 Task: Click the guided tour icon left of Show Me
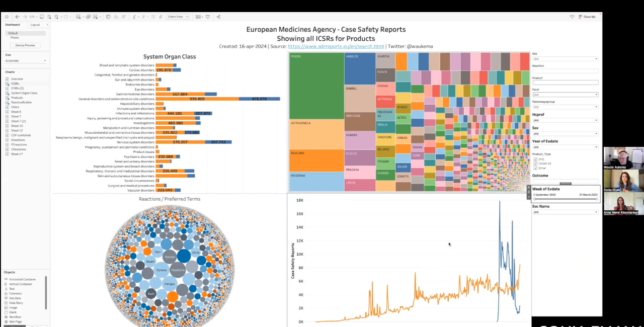pyautogui.click(x=572, y=17)
